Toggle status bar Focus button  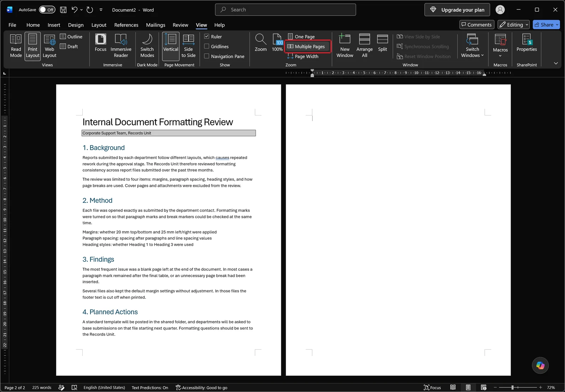coord(432,387)
